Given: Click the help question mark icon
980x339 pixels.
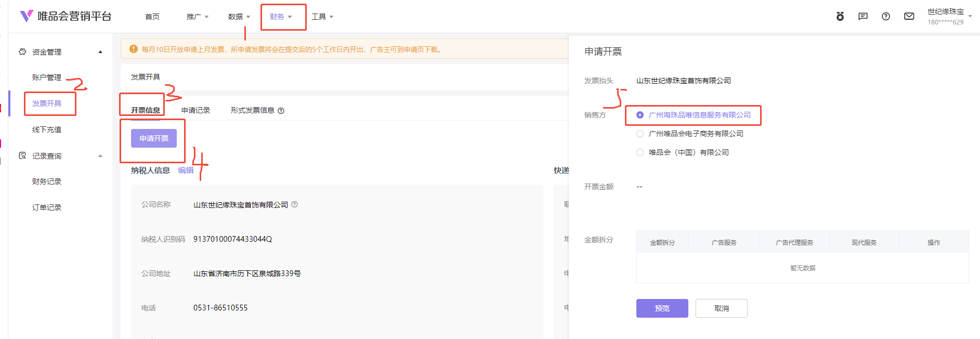Looking at the screenshot, I should coord(886,17).
